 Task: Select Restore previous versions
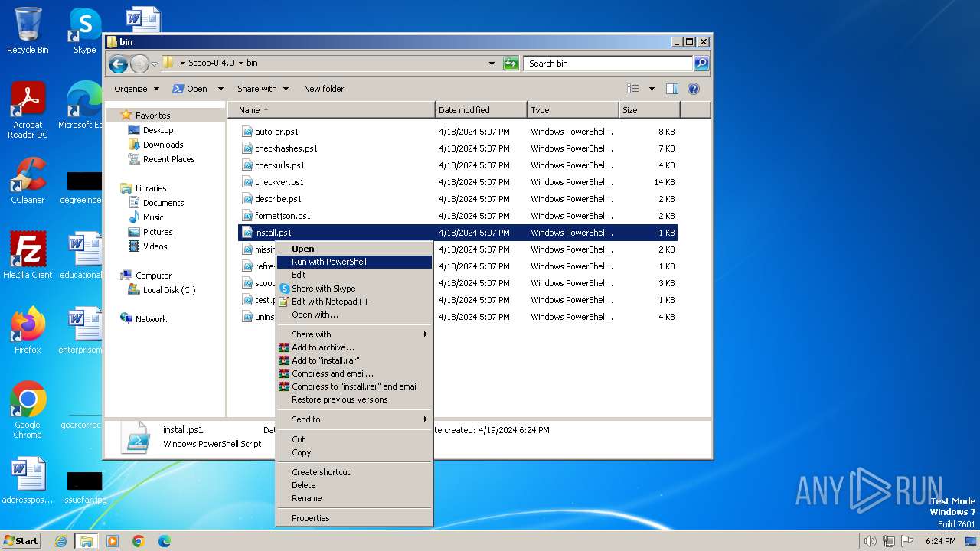[354, 399]
